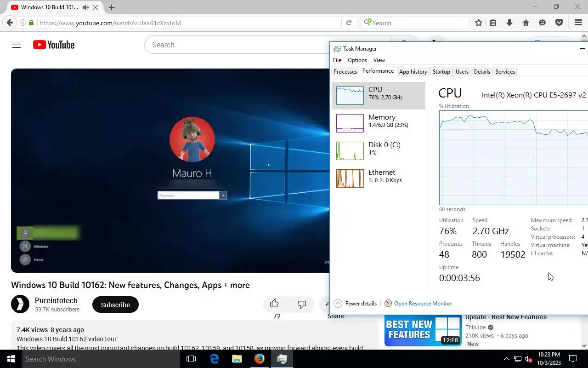Image resolution: width=588 pixels, height=368 pixels.
Task: Open the Pureinfotech channel avatar
Action: (20, 304)
